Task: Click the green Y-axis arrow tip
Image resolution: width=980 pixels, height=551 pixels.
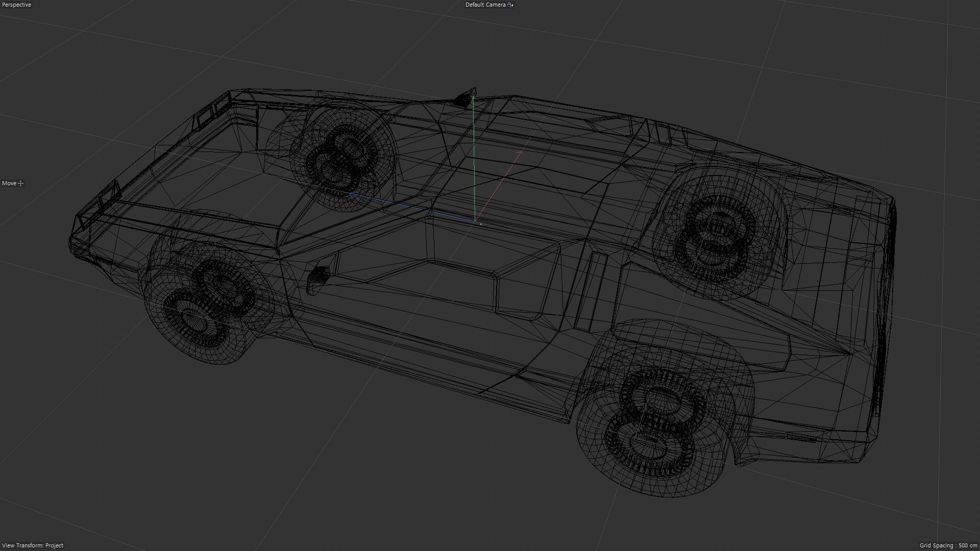Action: tap(473, 97)
